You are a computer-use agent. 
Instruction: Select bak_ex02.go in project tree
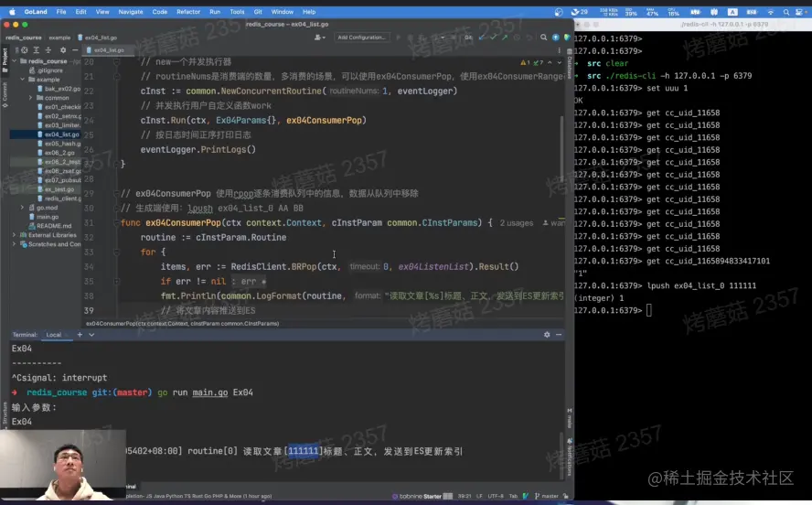59,89
